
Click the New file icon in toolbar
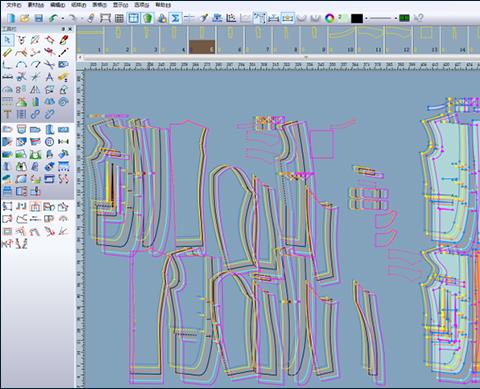(x=11, y=18)
